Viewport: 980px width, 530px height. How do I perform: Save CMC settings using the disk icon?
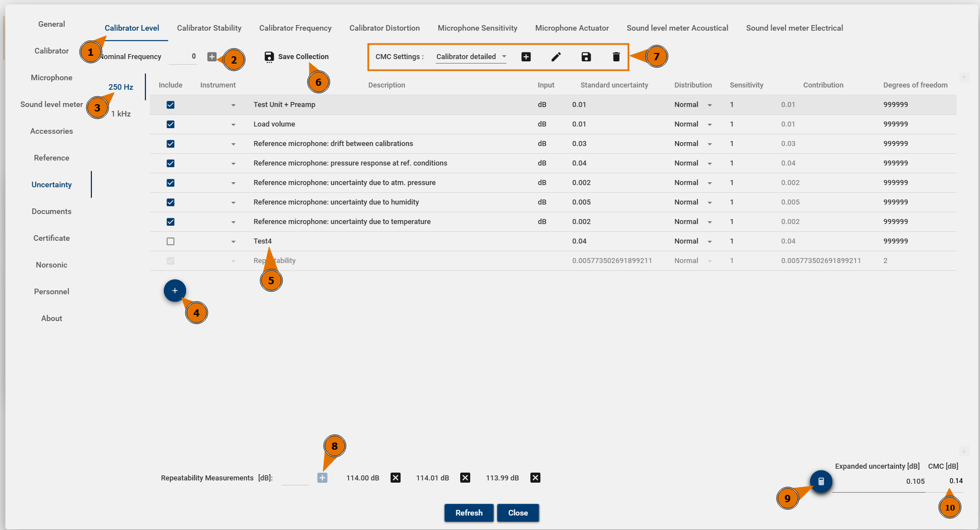586,56
